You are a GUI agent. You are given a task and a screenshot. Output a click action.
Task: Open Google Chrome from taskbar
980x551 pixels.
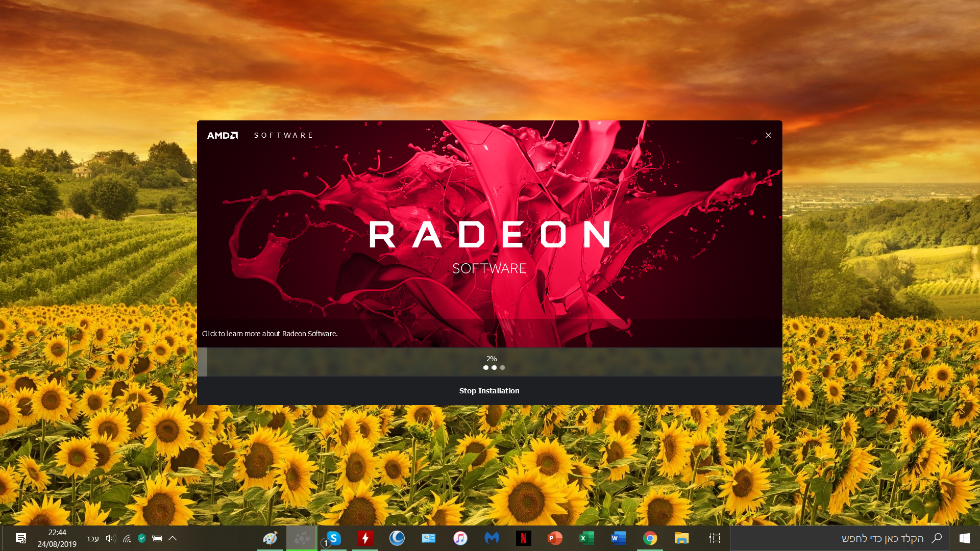650,538
